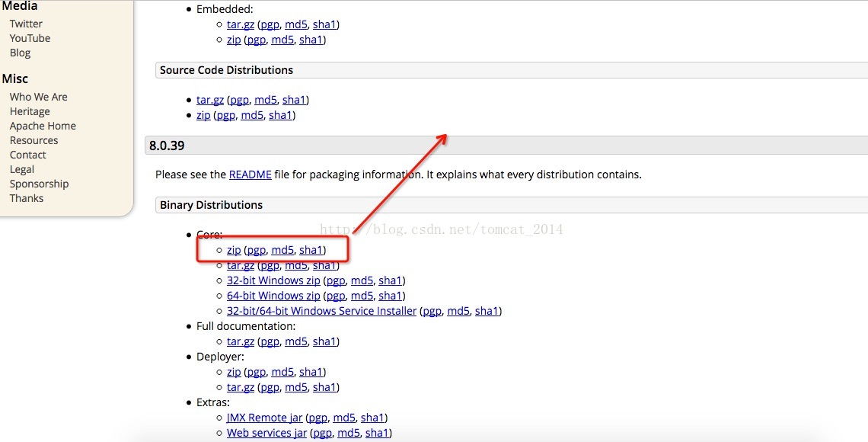
Task: Open pgp for Windows Service Installer
Action: point(432,311)
